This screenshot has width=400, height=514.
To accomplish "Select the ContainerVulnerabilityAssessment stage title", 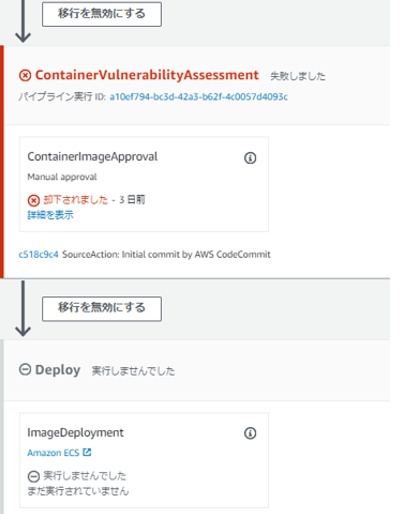I will pos(147,75).
